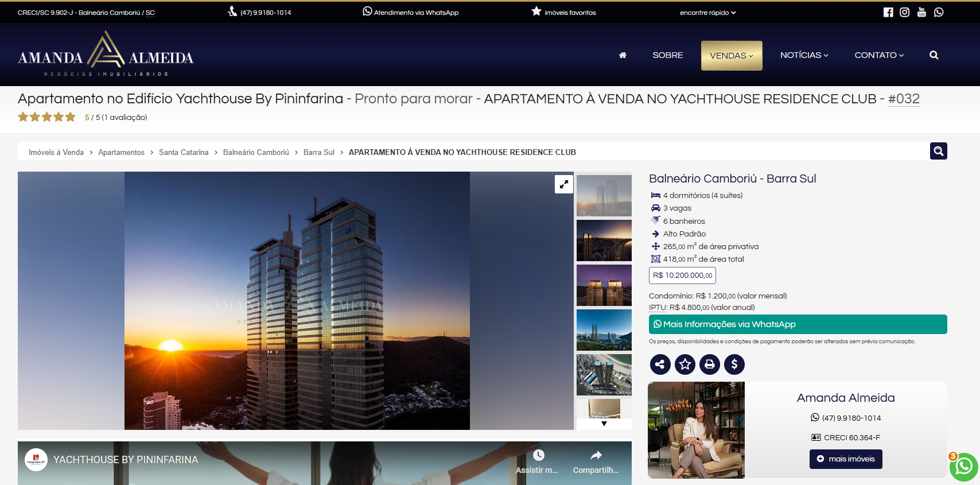Add property to favorites star icon

click(685, 364)
